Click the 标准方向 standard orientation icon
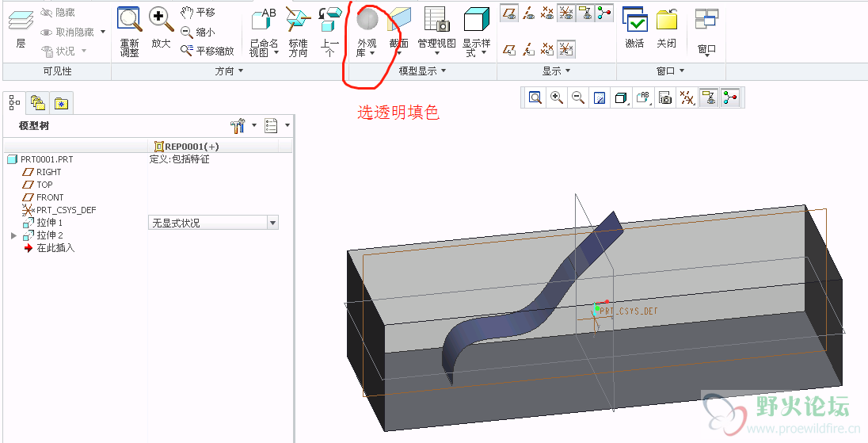Screen dimensions: 868x443 click(299, 19)
